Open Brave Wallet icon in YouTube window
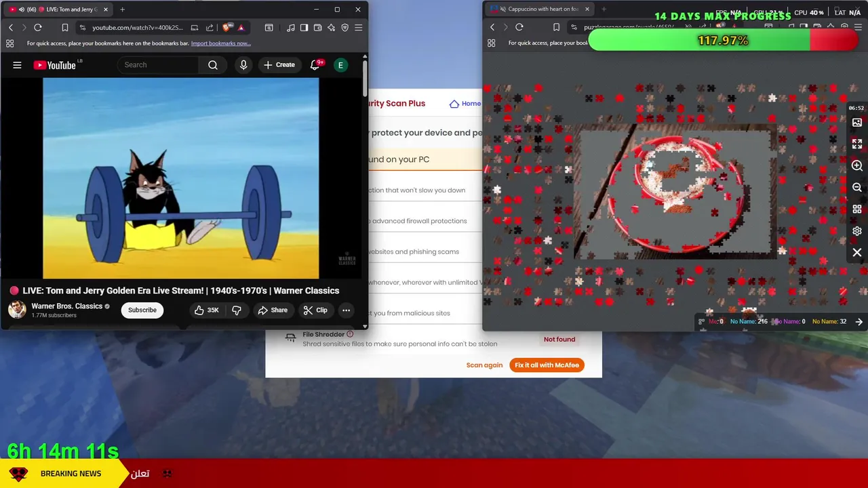868x488 pixels. click(318, 28)
